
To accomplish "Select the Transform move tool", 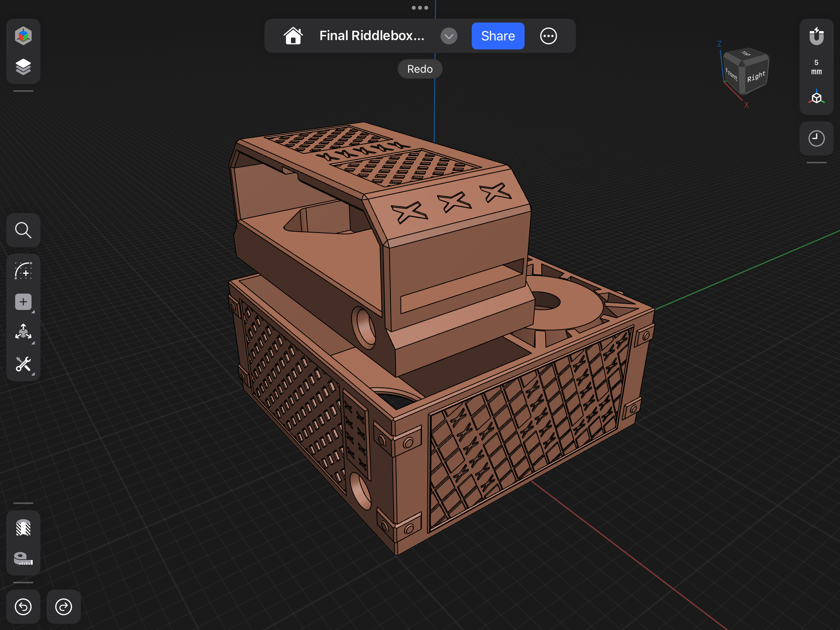I will point(23,333).
